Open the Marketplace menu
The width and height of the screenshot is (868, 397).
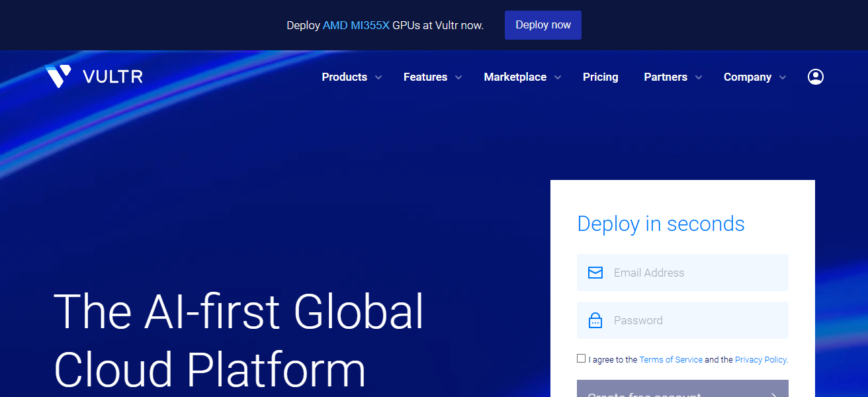click(x=515, y=77)
